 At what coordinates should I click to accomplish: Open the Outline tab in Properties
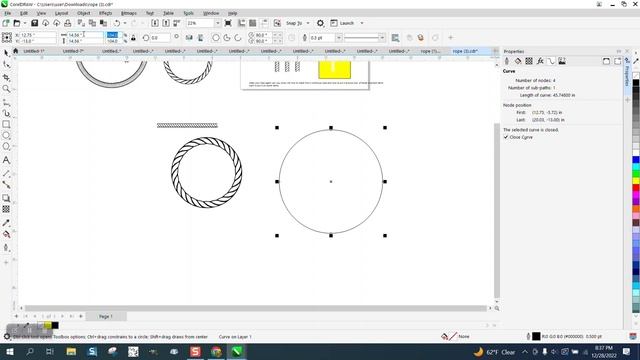[507, 61]
